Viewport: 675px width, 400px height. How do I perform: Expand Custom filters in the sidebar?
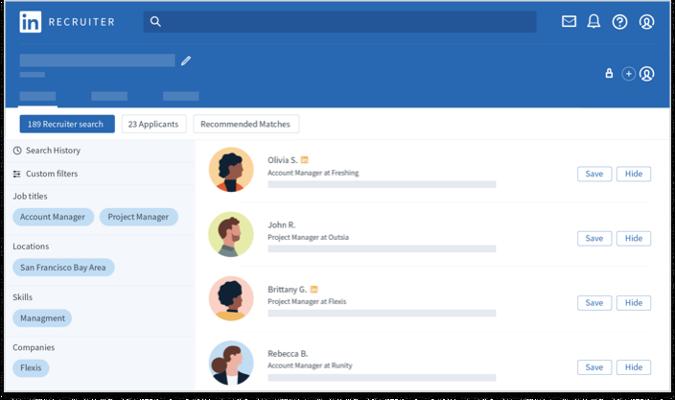[x=51, y=174]
